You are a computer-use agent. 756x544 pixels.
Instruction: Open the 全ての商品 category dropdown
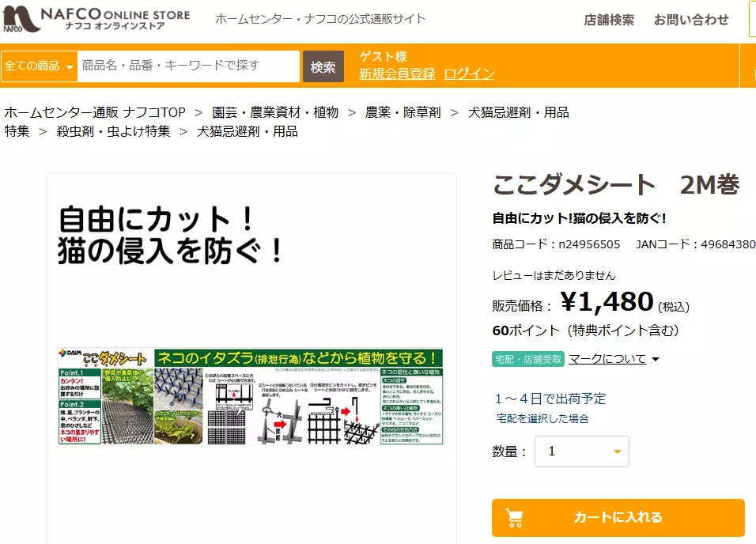click(39, 66)
